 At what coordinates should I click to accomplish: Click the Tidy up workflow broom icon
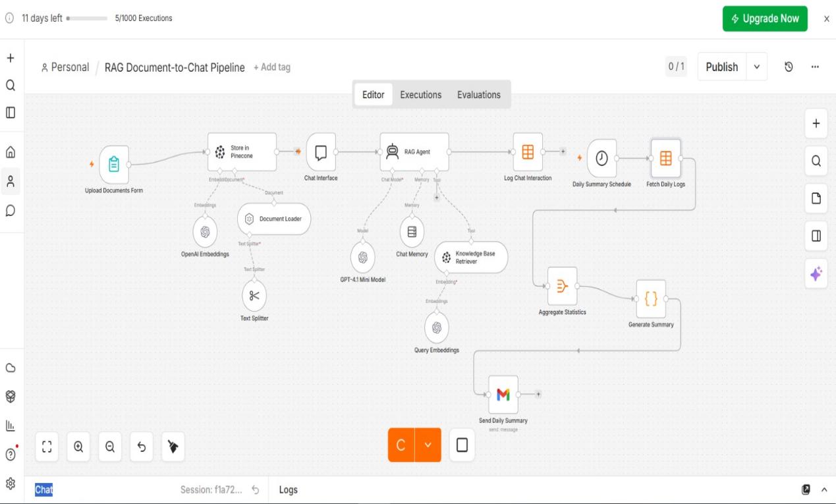174,446
